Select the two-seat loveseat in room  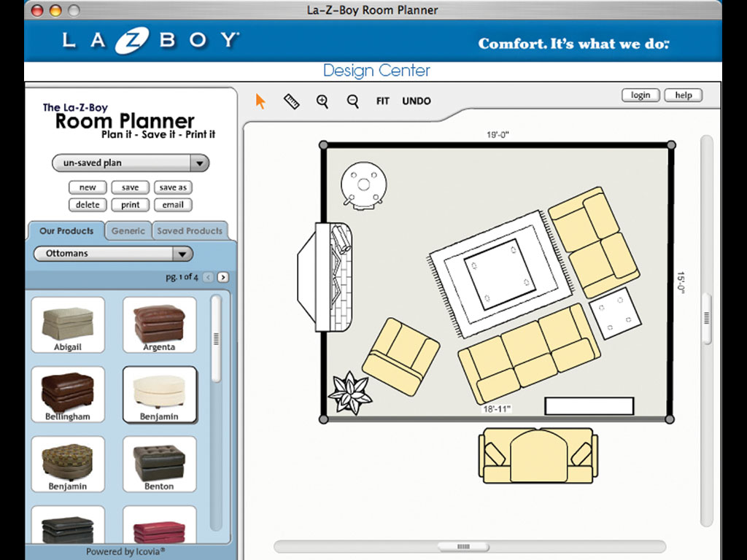594,242
